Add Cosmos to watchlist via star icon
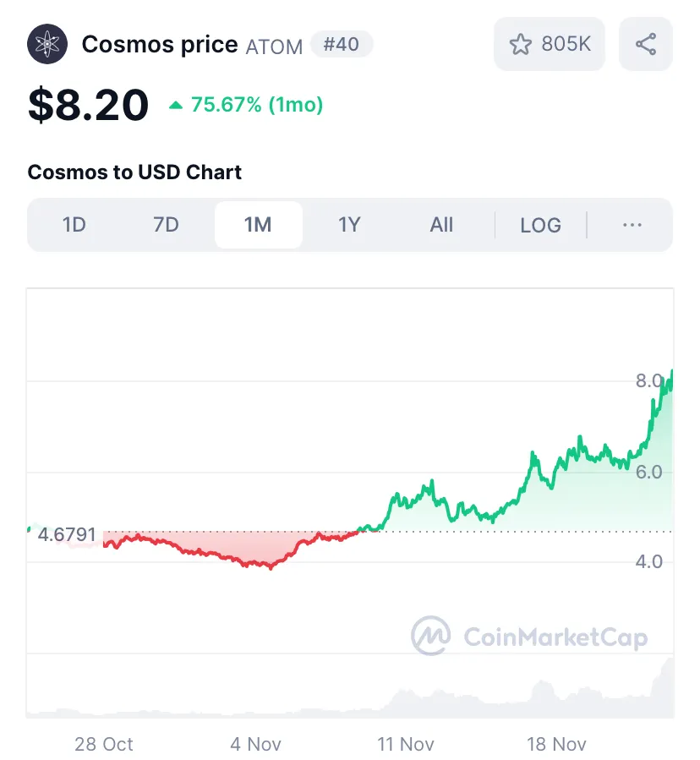Screen dimensions: 700x760 pyautogui.click(x=521, y=44)
